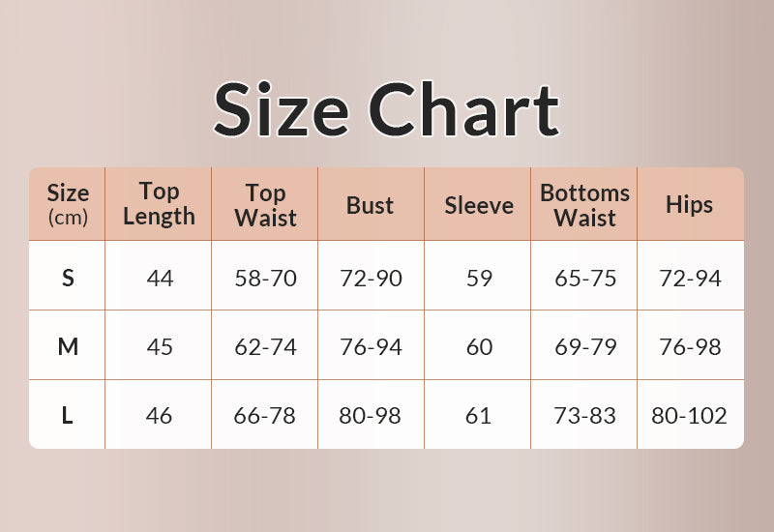Select the L size row label
The width and height of the screenshot is (774, 532).
click(68, 416)
